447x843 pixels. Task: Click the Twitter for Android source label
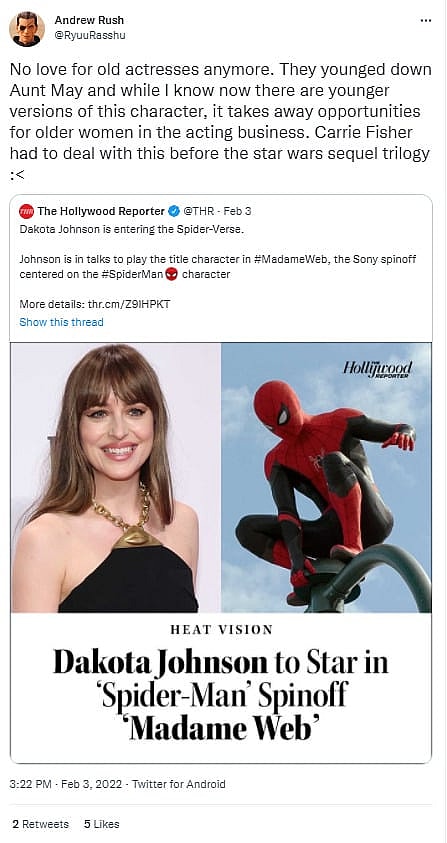coord(179,784)
